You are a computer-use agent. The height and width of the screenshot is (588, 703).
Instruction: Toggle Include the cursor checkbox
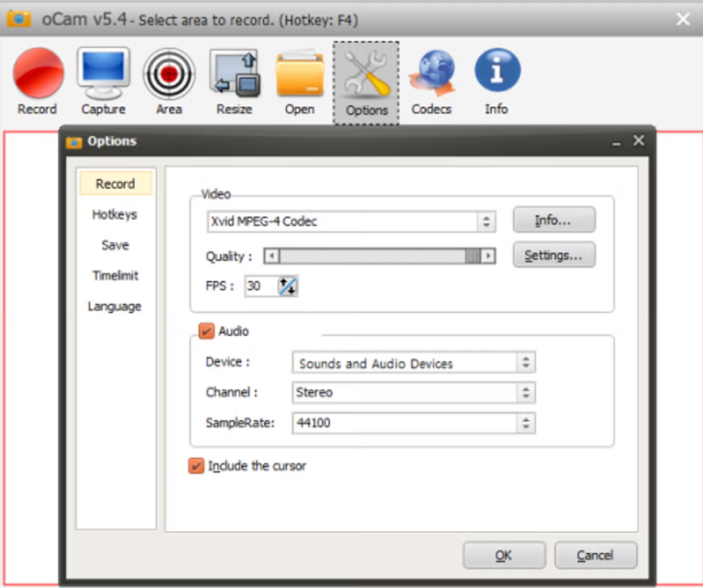196,466
